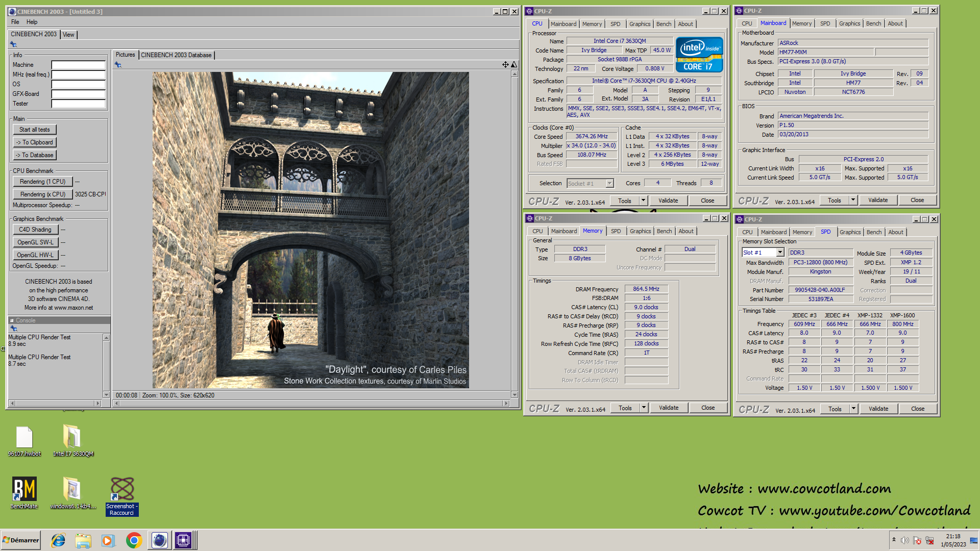Image resolution: width=980 pixels, height=551 pixels.
Task: Click Validate in the CPU-Z CPU window
Action: point(668,201)
